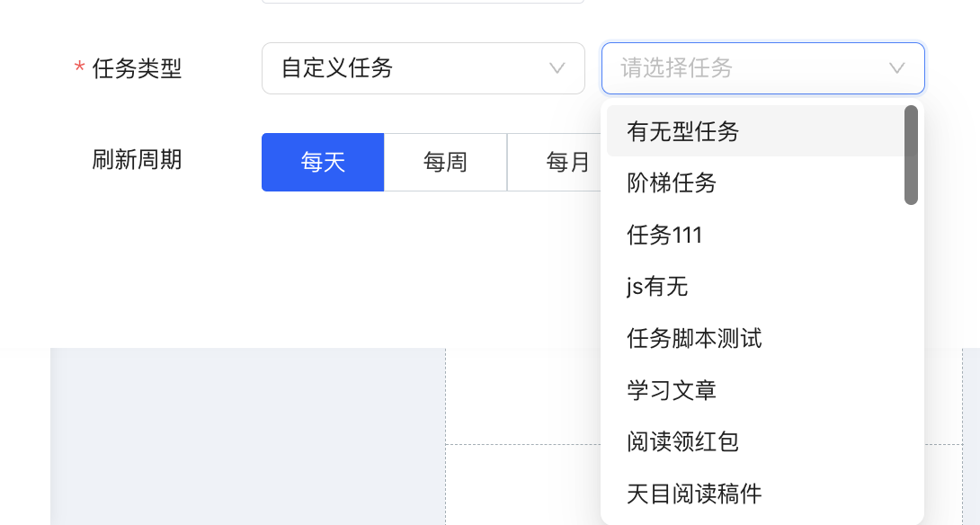Click the gray panel area below the form
980x525 pixels.
(247, 436)
